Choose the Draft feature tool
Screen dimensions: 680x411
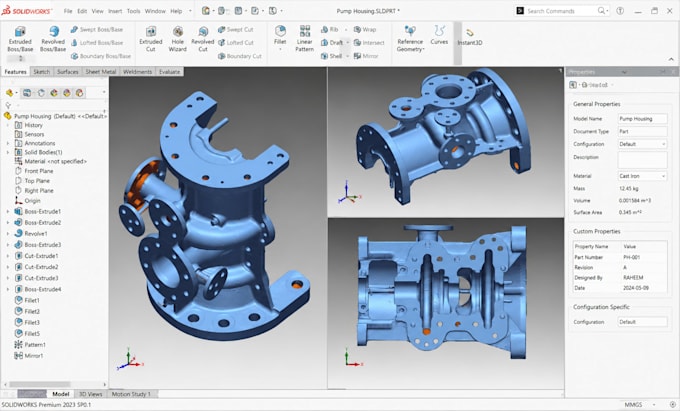click(x=332, y=42)
